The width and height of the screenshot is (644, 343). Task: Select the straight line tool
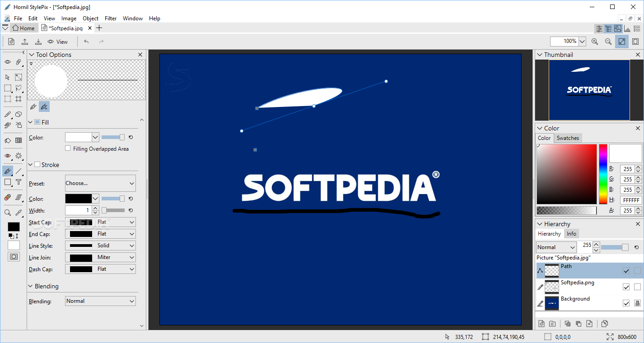click(x=19, y=171)
